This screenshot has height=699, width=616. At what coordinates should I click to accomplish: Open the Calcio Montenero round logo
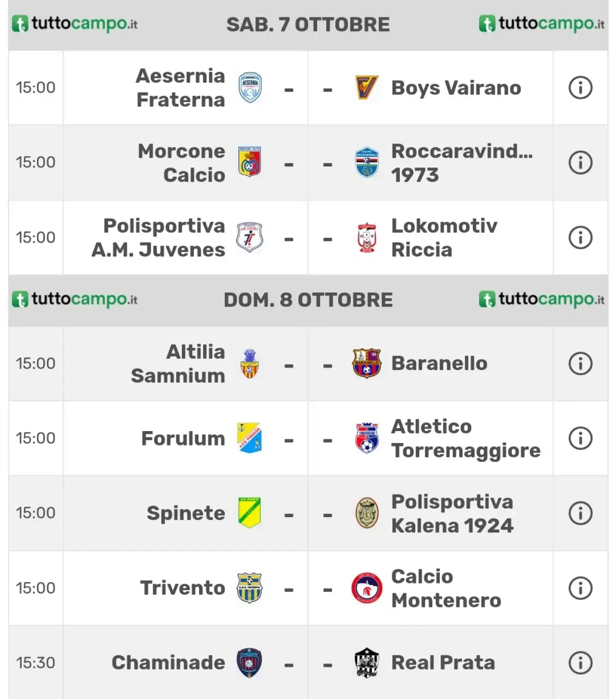[367, 588]
